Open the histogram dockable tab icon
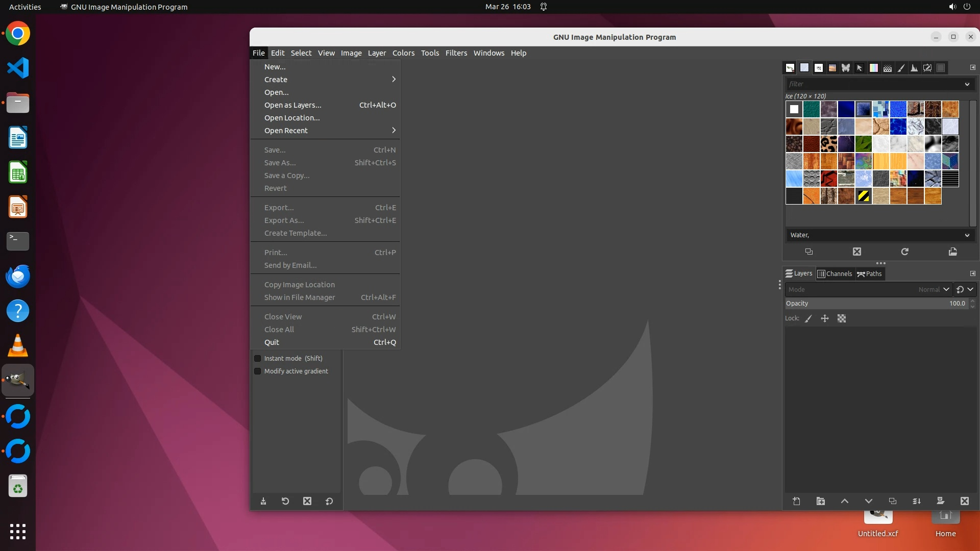 click(914, 68)
